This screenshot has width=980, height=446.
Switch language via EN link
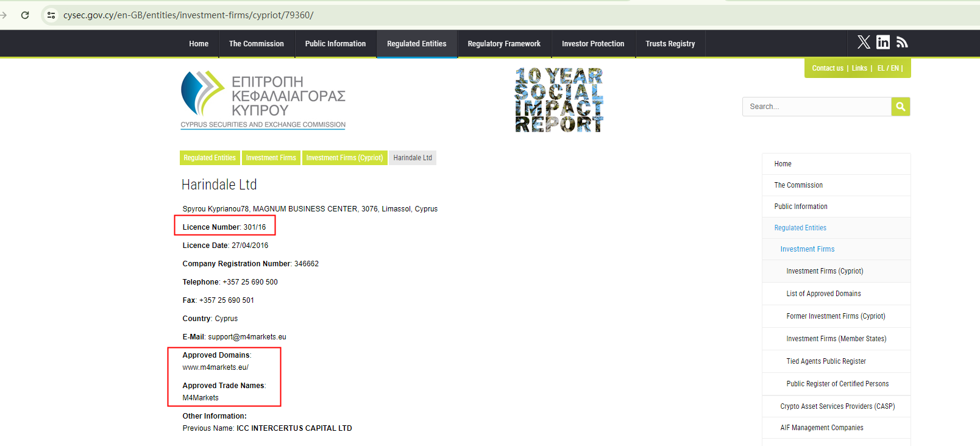pyautogui.click(x=895, y=68)
